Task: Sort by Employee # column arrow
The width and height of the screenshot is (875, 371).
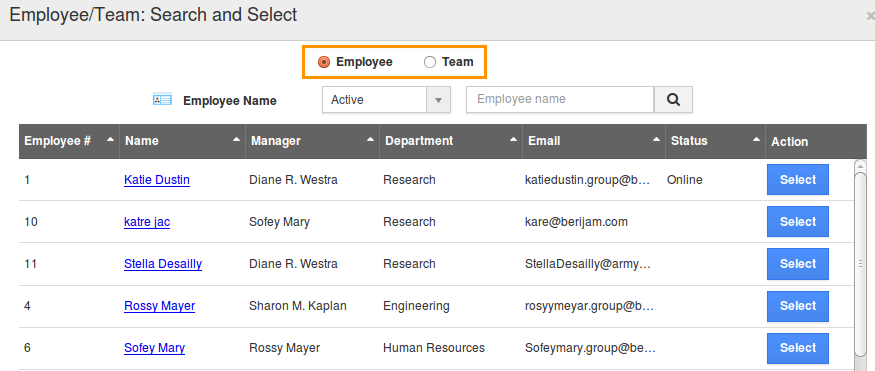Action: tap(110, 139)
